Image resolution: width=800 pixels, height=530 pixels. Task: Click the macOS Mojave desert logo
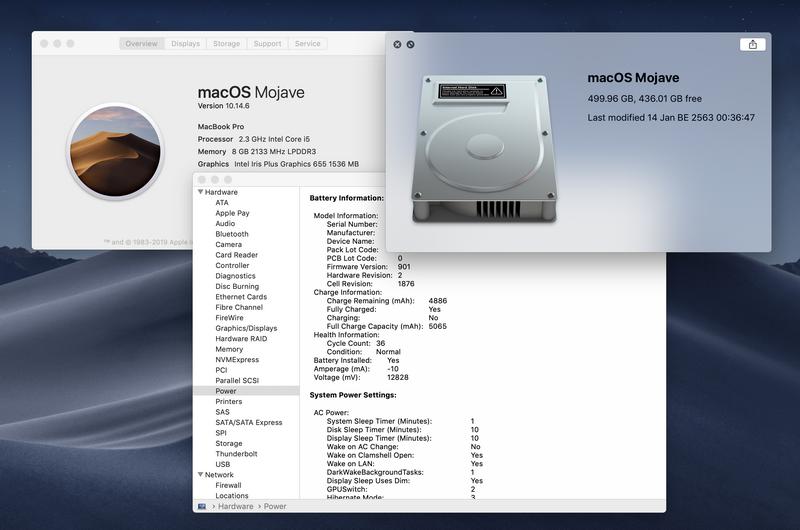[x=115, y=151]
